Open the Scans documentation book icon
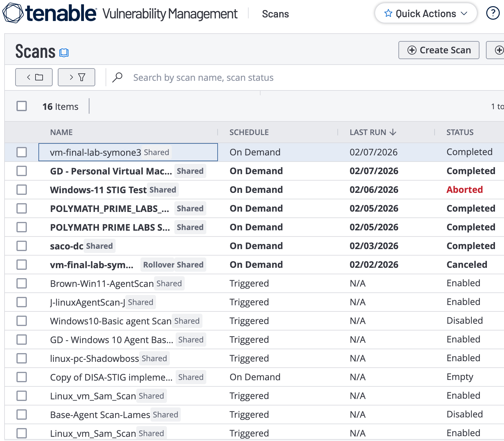The width and height of the screenshot is (504, 441). point(64,52)
